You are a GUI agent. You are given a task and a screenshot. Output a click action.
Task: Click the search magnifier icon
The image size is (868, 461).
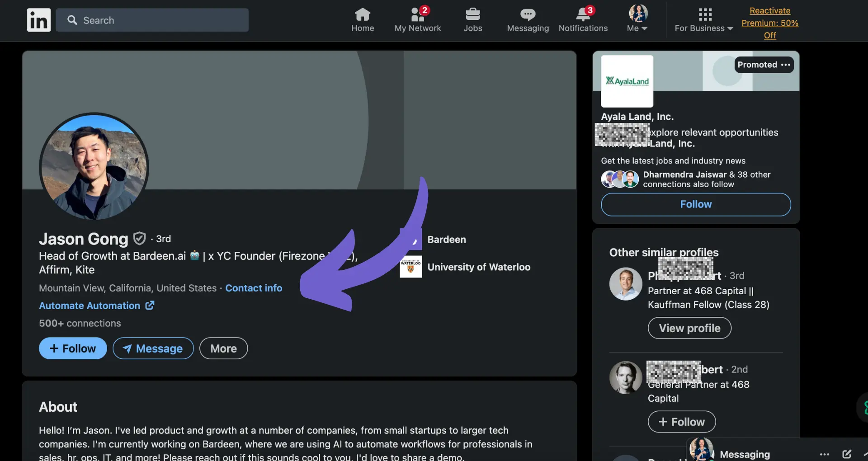(72, 20)
